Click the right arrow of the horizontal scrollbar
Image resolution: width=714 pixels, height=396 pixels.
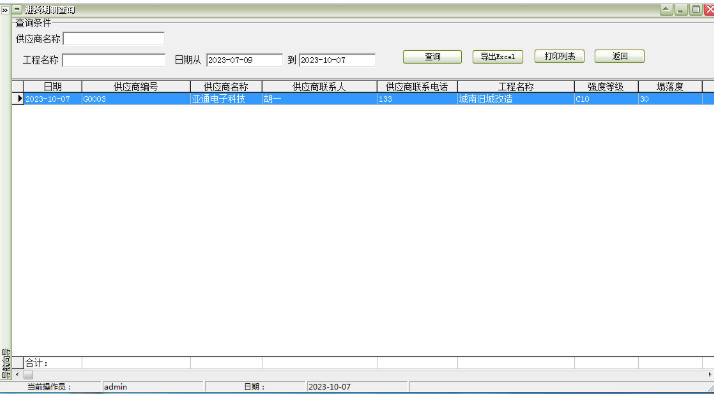point(709,374)
